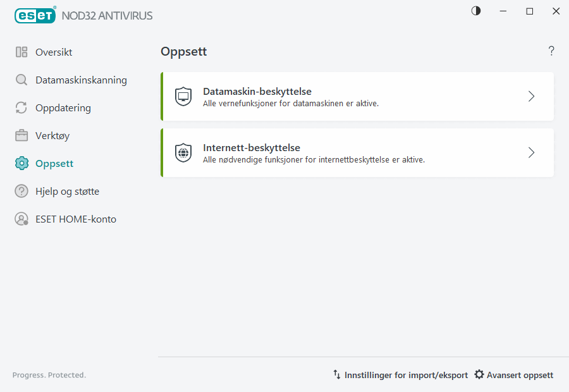Click the Internett-beskyttelse globe shield icon
The height and width of the screenshot is (392, 569).
coord(183,152)
